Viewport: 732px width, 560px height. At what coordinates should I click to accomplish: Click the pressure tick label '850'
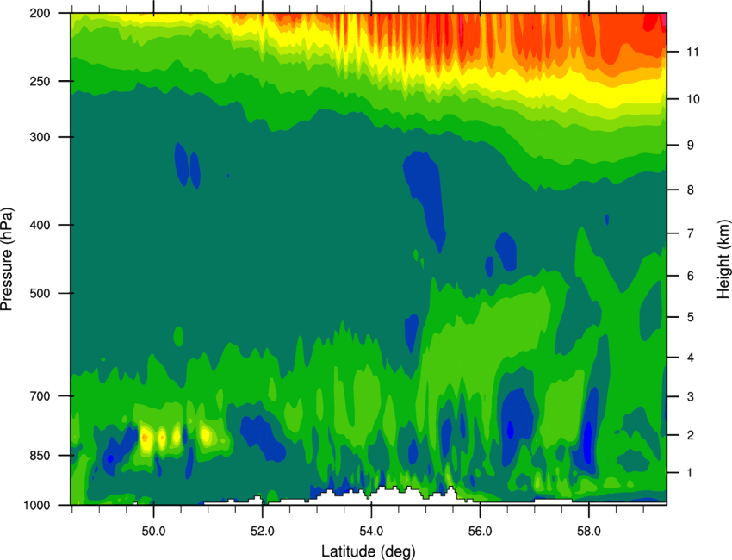(x=40, y=455)
